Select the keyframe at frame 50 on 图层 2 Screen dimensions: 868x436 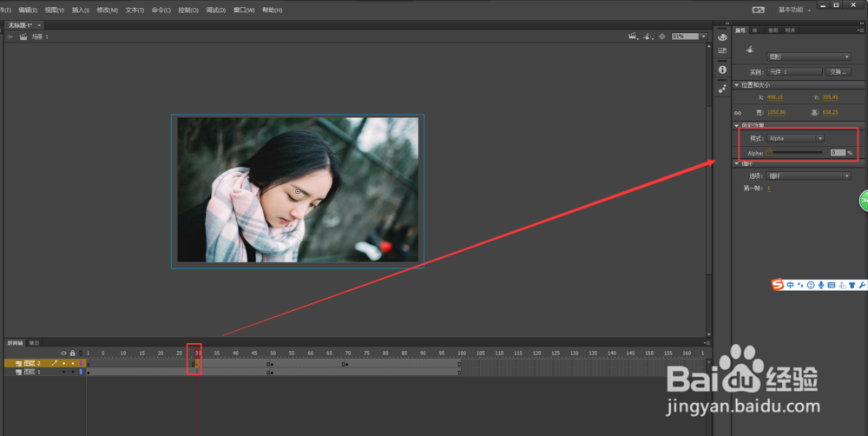pyautogui.click(x=272, y=364)
